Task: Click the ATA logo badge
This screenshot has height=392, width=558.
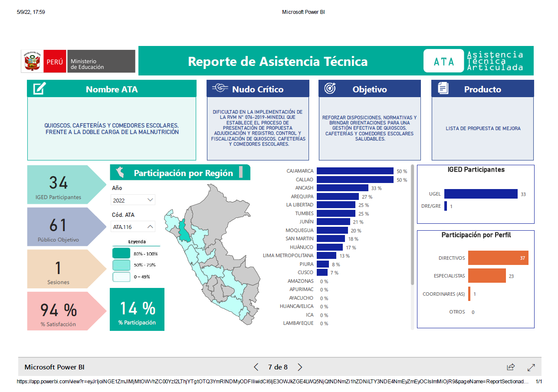Action: (444, 61)
